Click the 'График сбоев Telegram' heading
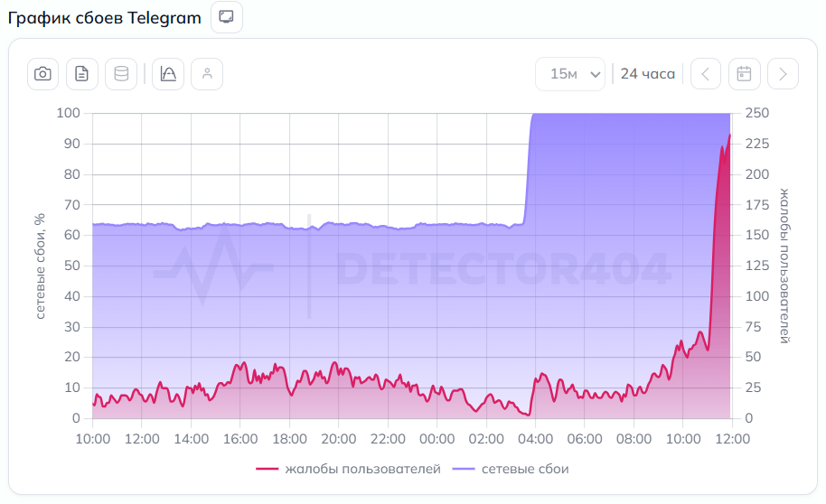This screenshot has height=504, width=826. pos(105,18)
